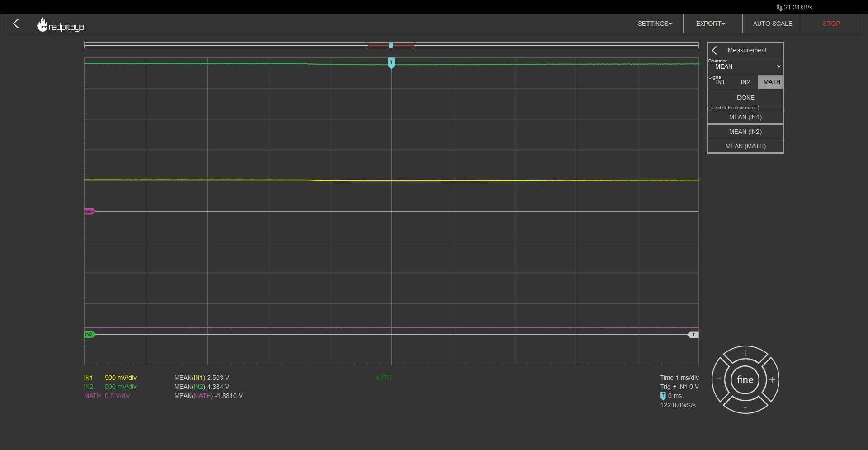Image resolution: width=868 pixels, height=450 pixels.
Task: Click the IN2 channel offset marker
Action: (90, 335)
